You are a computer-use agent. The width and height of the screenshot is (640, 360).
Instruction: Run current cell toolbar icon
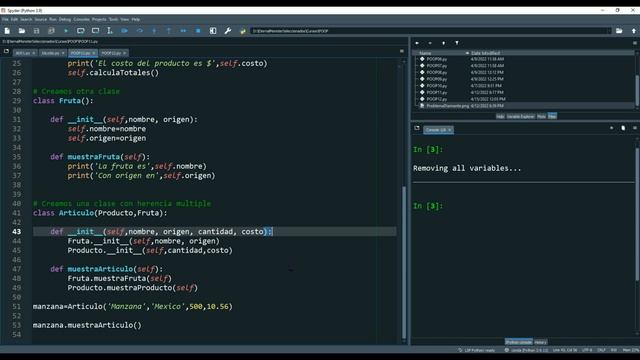[x=80, y=31]
